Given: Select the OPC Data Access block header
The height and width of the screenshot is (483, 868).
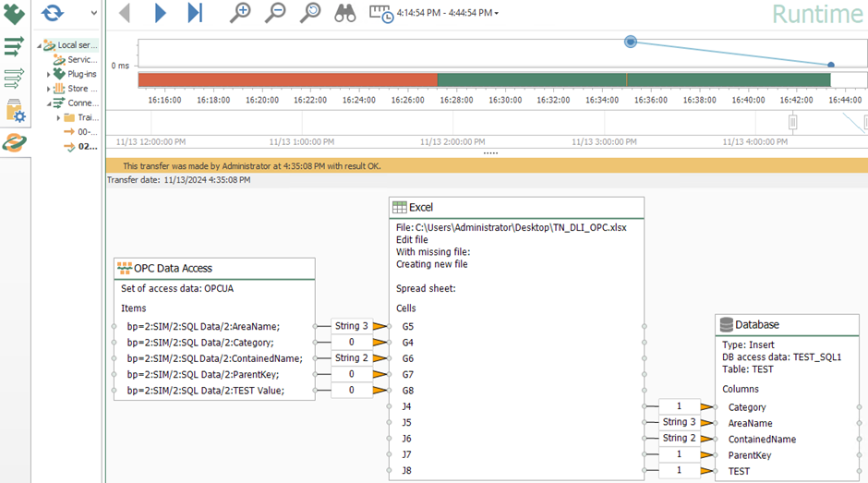Looking at the screenshot, I should coord(215,268).
